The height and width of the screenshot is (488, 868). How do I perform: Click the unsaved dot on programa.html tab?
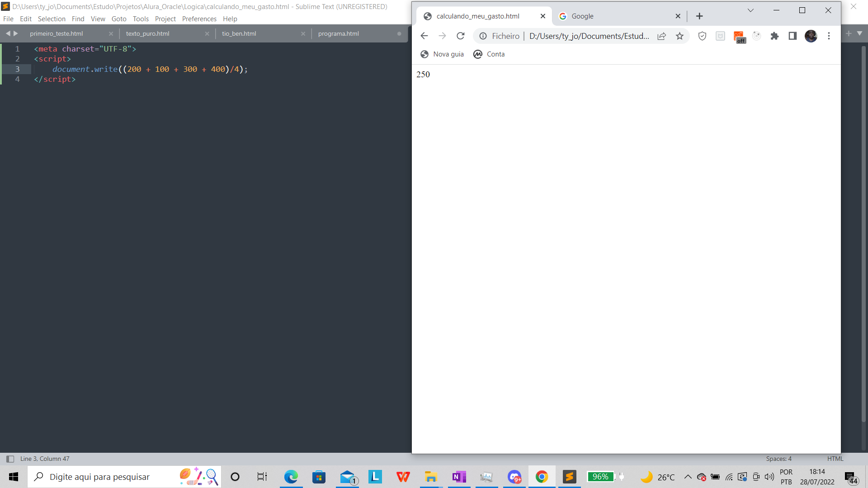point(399,34)
